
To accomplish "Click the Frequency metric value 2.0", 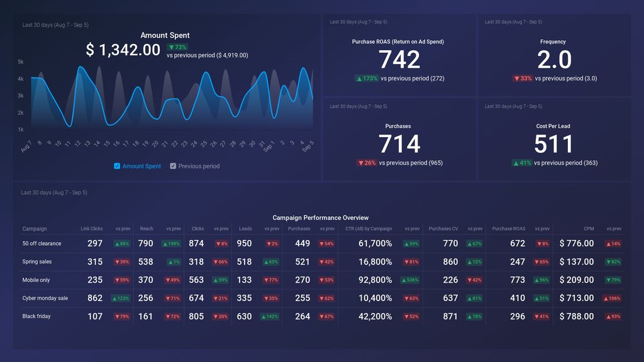I will (553, 60).
